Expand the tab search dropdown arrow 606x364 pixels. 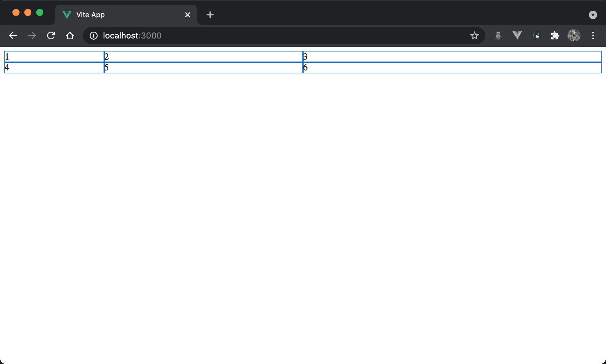(x=593, y=15)
